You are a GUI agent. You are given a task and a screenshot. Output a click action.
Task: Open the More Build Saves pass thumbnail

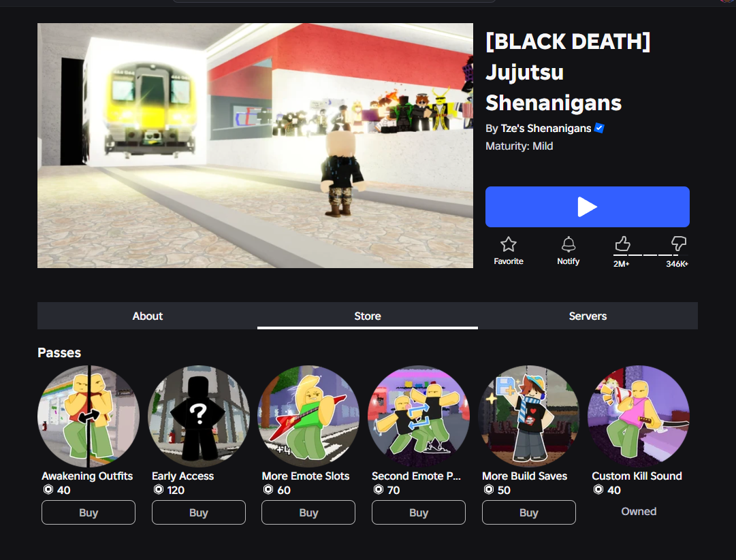[x=528, y=416]
